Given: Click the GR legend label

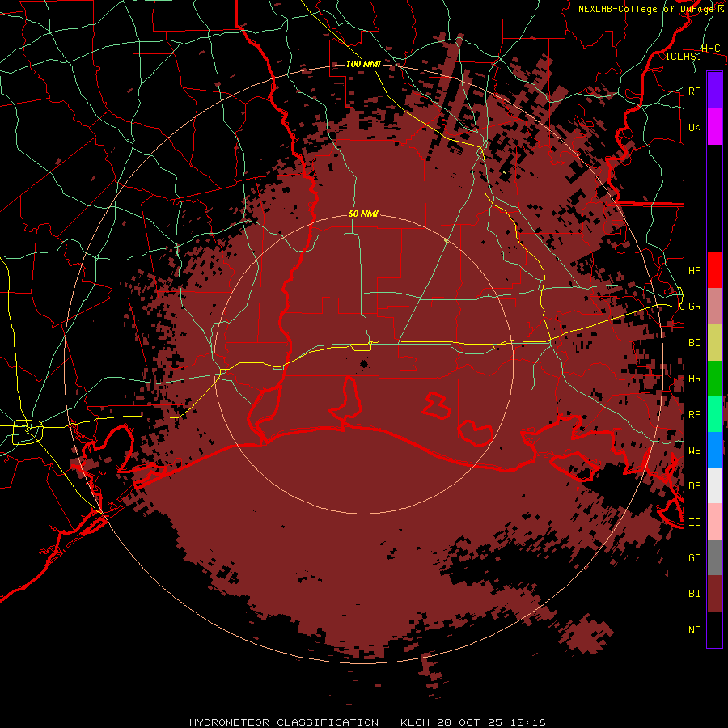Looking at the screenshot, I should (x=694, y=307).
